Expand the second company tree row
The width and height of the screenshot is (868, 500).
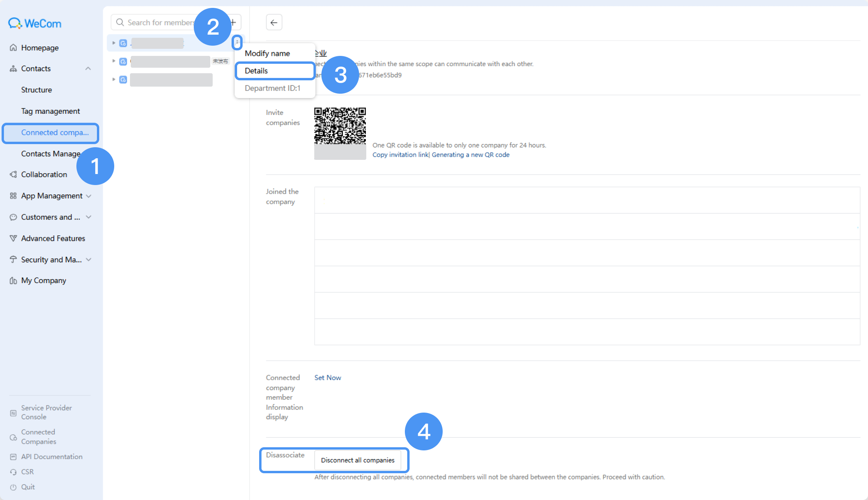click(x=113, y=61)
